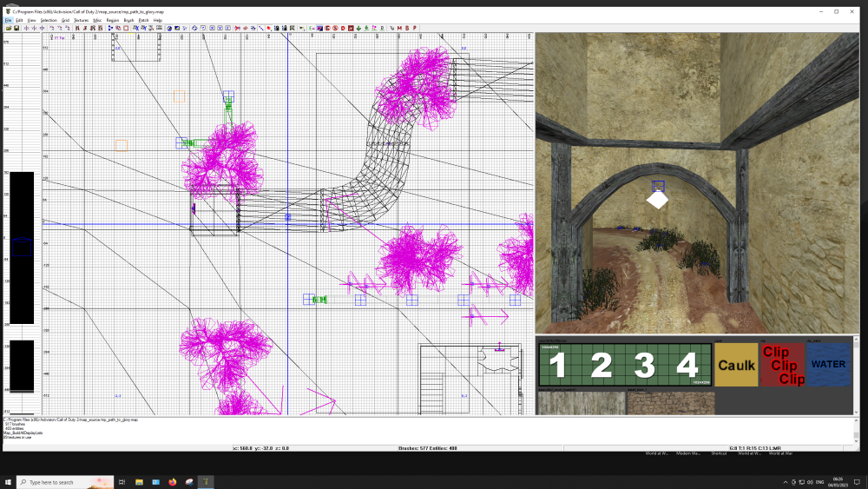868x489 pixels.
Task: Click the plain red D toolbar icon
Action: pyautogui.click(x=343, y=28)
